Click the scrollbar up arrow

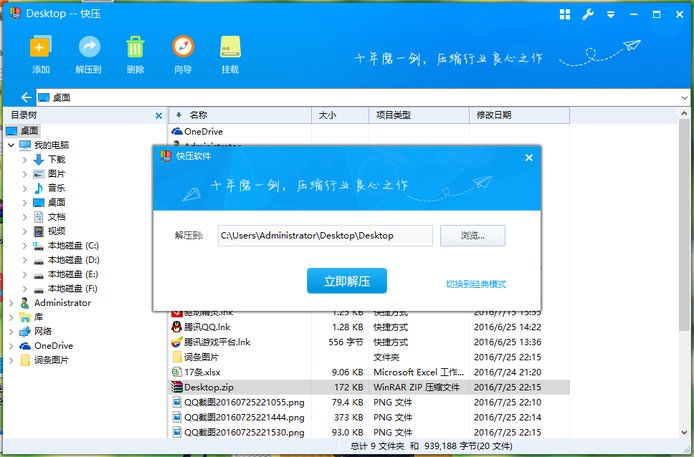click(x=684, y=113)
